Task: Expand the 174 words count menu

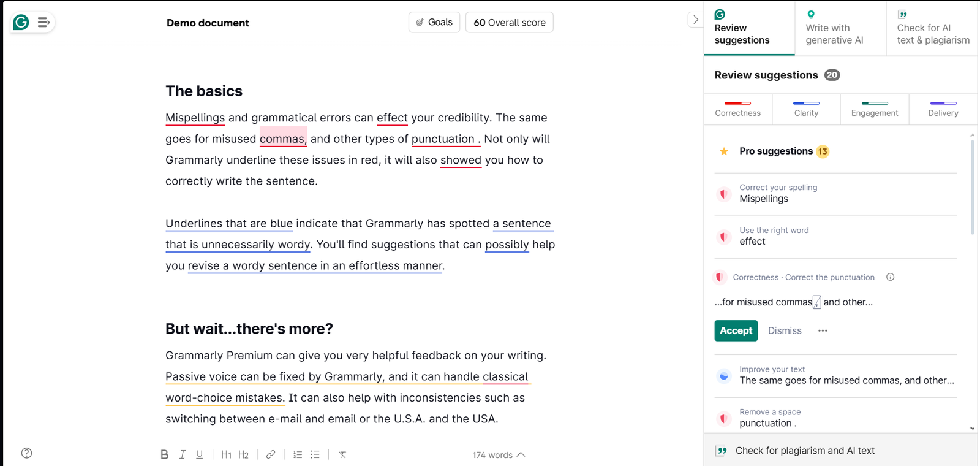Action: click(x=499, y=455)
